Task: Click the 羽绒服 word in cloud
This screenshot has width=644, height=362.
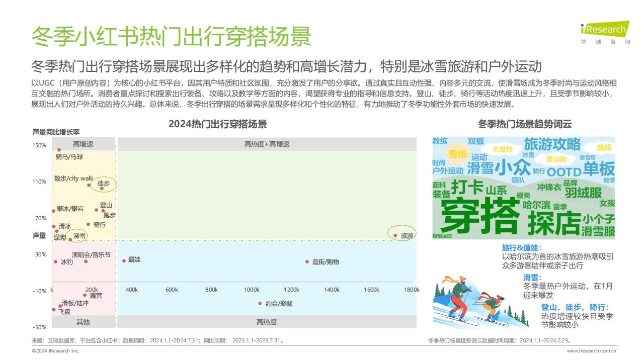Action: pos(583,193)
